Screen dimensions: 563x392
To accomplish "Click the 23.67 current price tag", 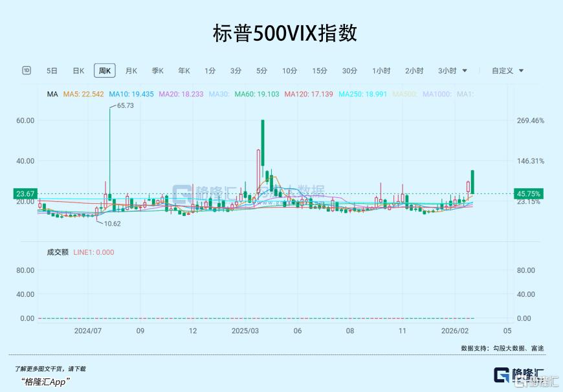I will coord(24,193).
